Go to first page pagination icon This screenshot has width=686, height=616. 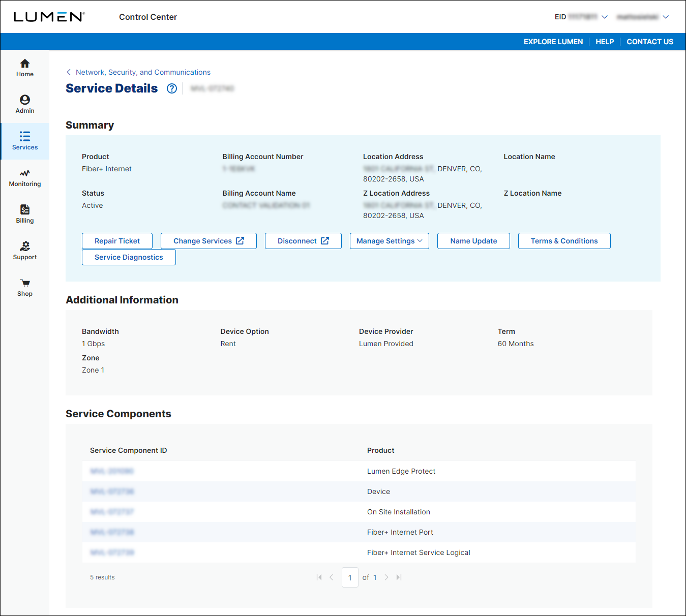[319, 577]
